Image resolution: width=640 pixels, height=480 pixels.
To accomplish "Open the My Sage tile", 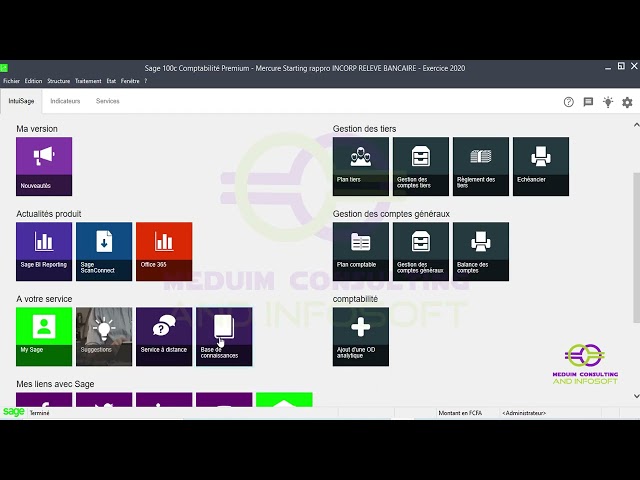I will pos(44,337).
